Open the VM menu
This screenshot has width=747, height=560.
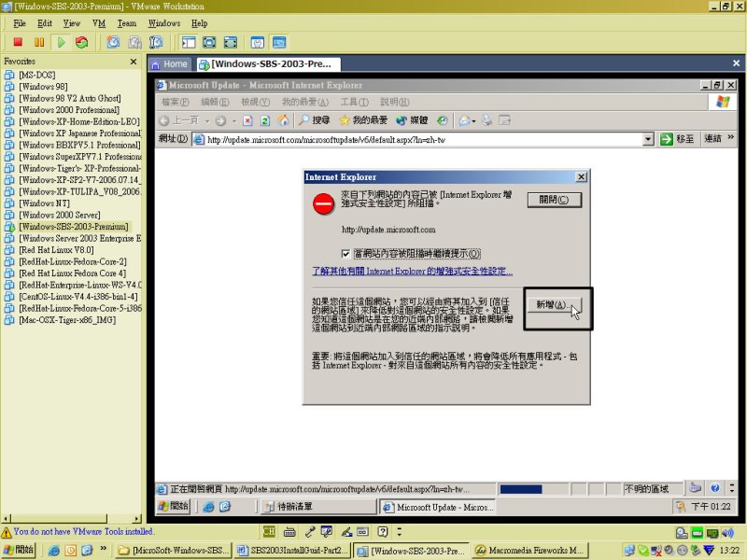tap(99, 23)
